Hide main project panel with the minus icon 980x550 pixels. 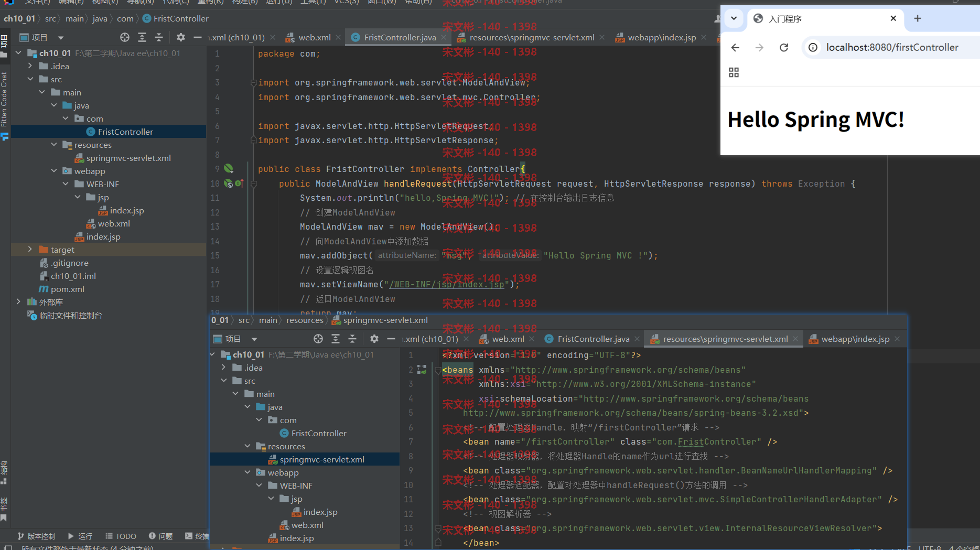tap(198, 37)
